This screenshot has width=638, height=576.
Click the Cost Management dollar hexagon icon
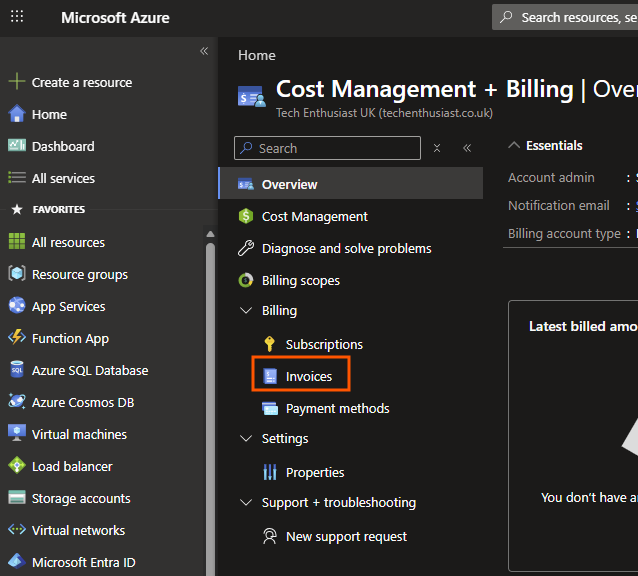click(x=246, y=216)
